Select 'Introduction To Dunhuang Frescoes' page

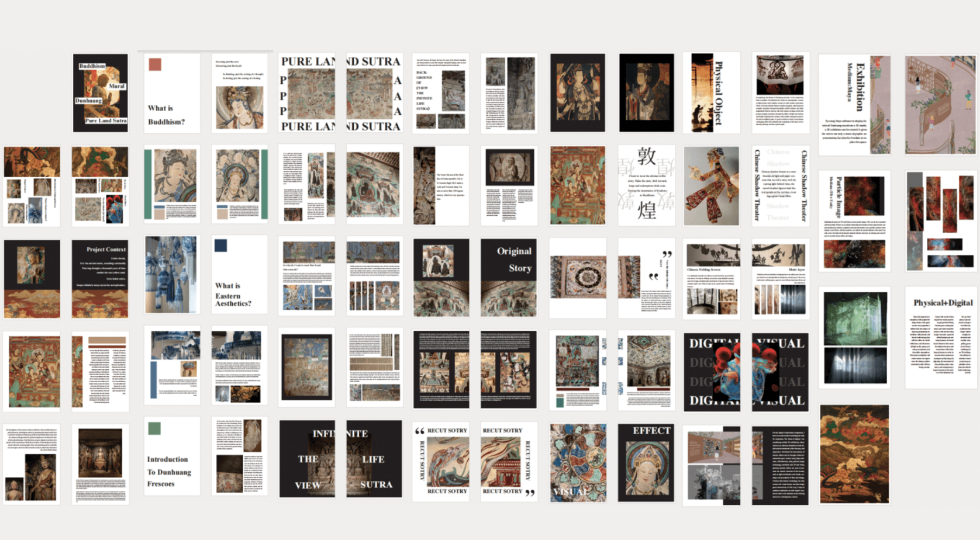coord(172,456)
